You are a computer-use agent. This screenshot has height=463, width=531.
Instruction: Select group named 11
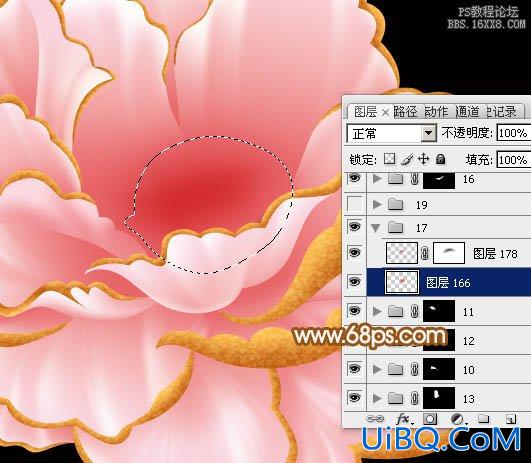click(468, 312)
